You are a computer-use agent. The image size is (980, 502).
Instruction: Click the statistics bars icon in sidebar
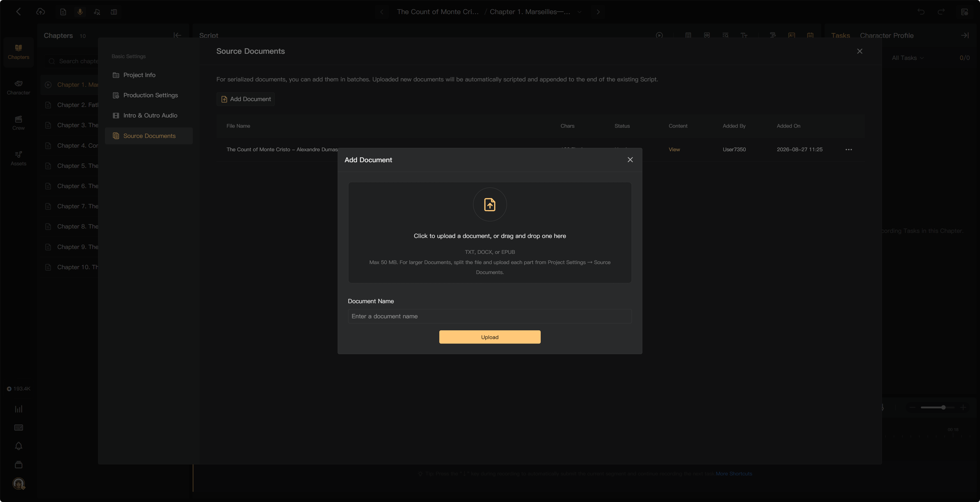pyautogui.click(x=18, y=409)
